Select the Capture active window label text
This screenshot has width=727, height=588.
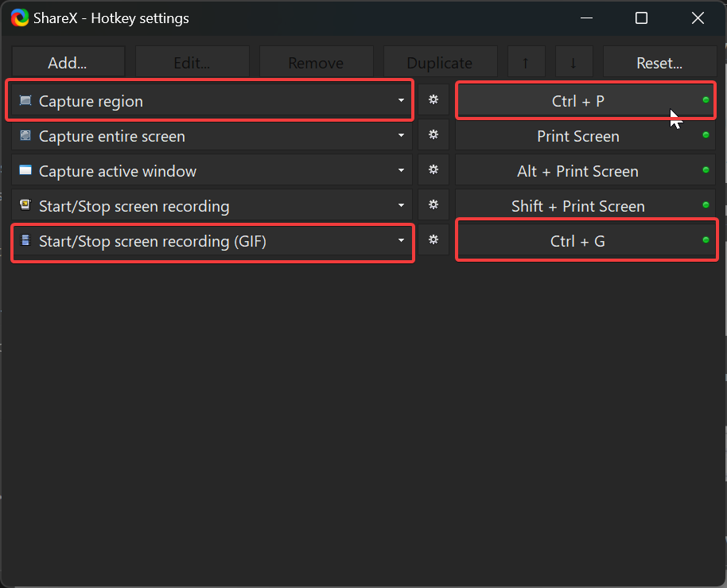pyautogui.click(x=118, y=172)
